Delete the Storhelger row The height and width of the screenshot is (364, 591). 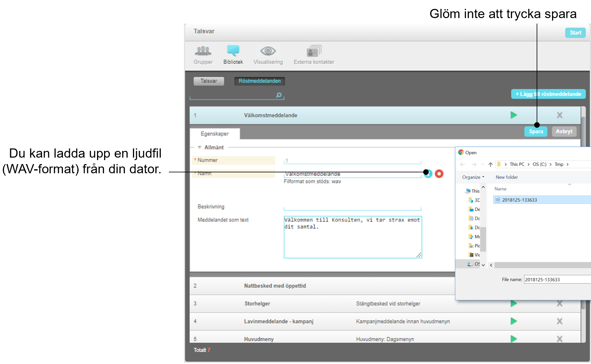pyautogui.click(x=560, y=304)
